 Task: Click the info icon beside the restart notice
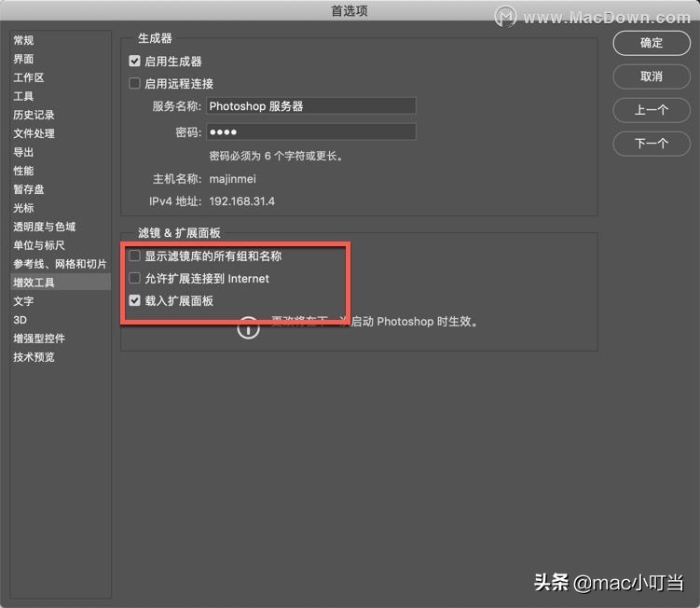(x=248, y=328)
